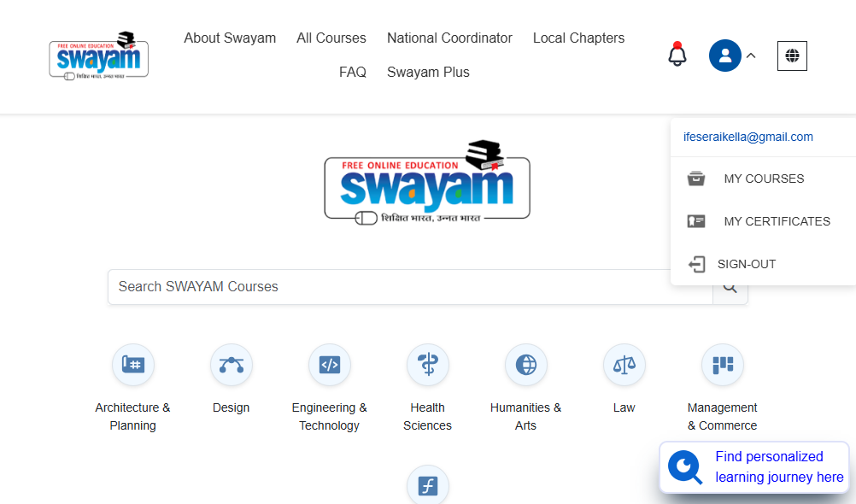Open National Coordinator menu item
This screenshot has height=504, width=856.
click(x=450, y=38)
